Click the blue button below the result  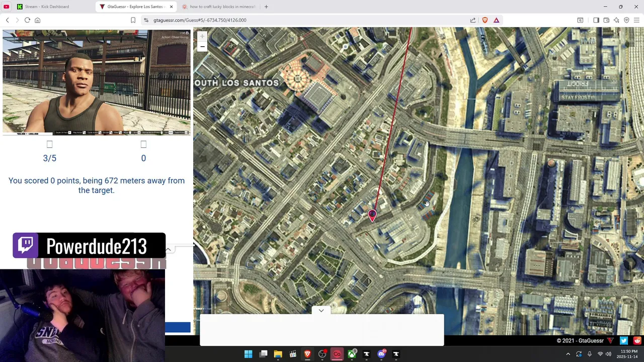point(178,328)
